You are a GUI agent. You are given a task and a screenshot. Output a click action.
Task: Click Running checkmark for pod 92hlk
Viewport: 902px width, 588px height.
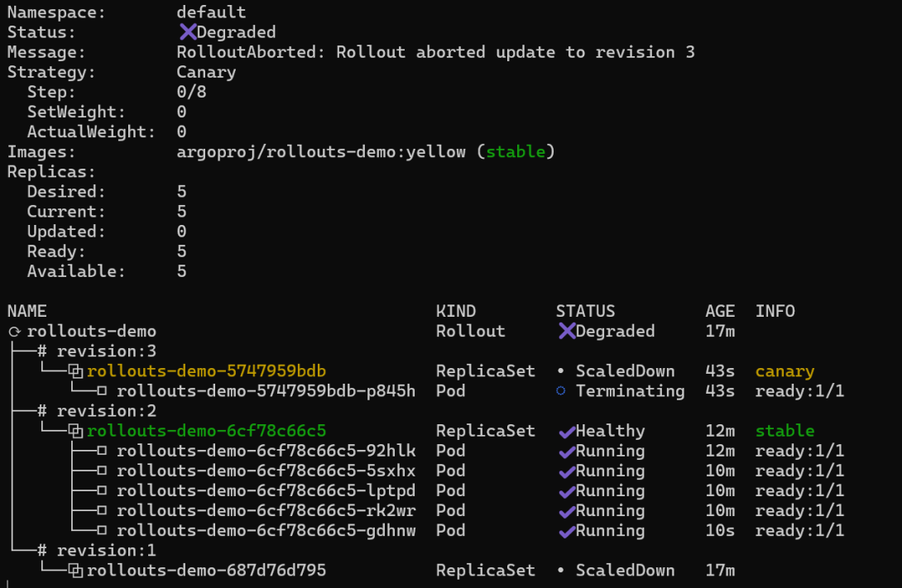click(x=566, y=451)
